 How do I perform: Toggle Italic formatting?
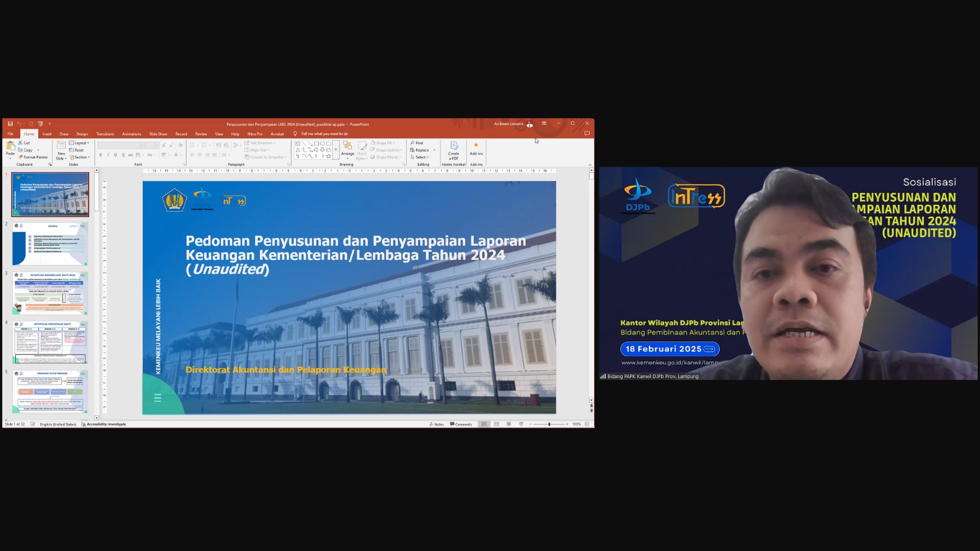pos(108,155)
